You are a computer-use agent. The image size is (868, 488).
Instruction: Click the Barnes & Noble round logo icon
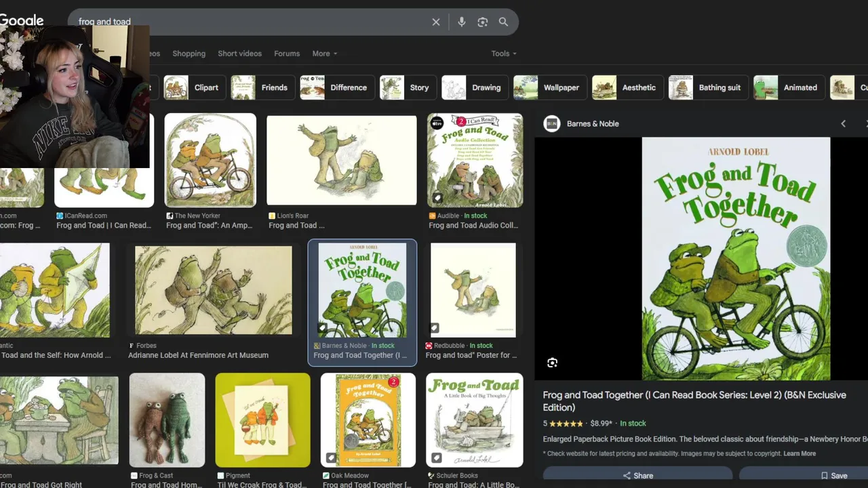(552, 123)
